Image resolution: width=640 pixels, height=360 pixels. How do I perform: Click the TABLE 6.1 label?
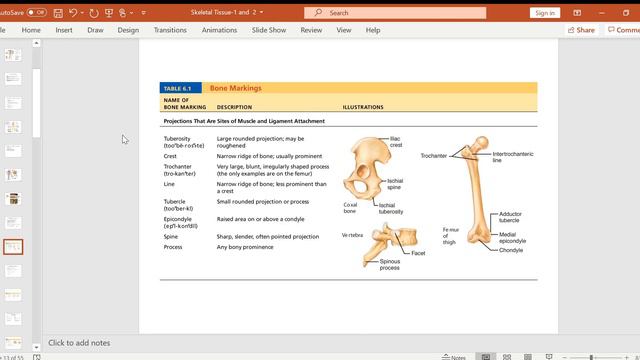point(178,88)
